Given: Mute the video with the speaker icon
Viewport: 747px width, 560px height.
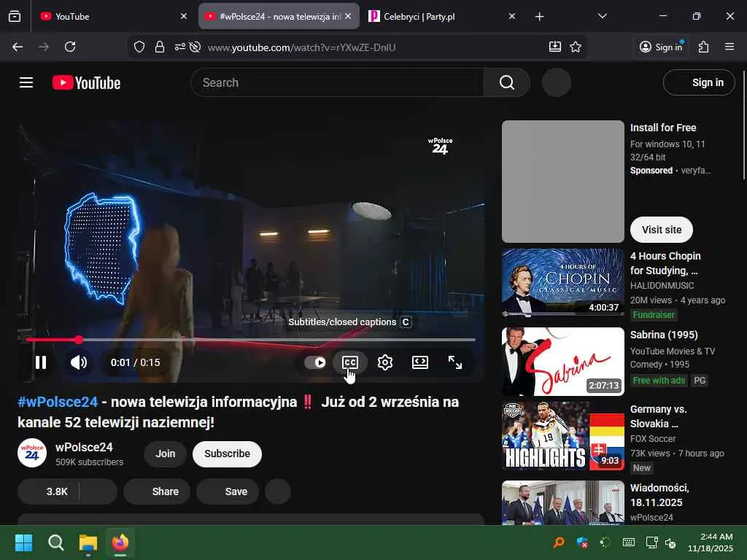Looking at the screenshot, I should [79, 363].
